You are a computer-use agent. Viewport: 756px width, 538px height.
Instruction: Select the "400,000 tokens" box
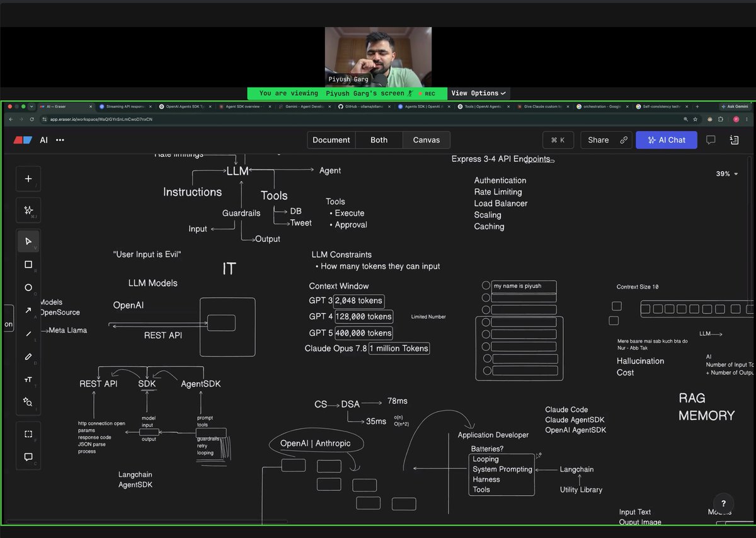tap(363, 333)
